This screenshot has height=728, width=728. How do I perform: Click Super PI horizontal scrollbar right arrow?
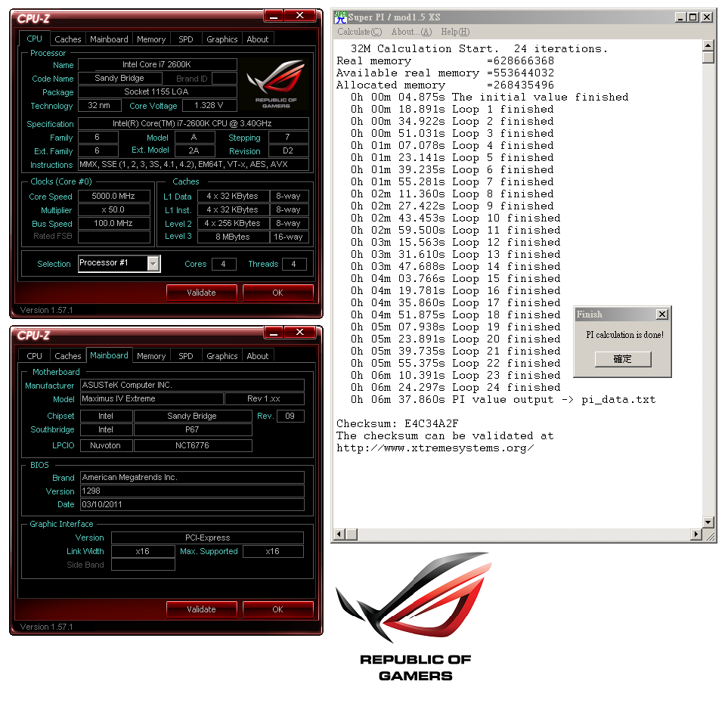[x=696, y=534]
